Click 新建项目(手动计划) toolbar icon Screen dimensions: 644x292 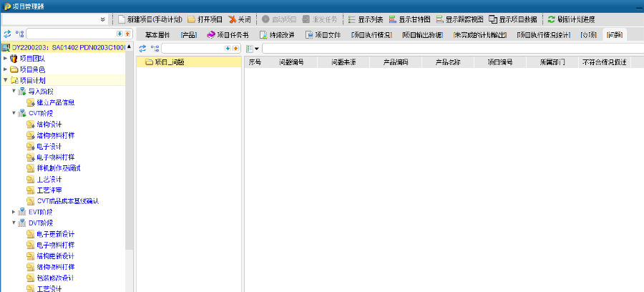(121, 19)
